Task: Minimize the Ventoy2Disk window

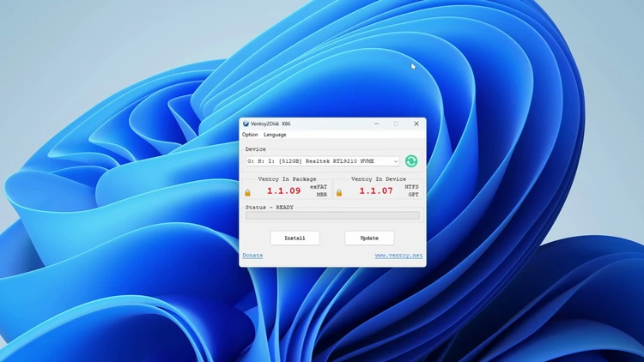Action: (x=376, y=124)
